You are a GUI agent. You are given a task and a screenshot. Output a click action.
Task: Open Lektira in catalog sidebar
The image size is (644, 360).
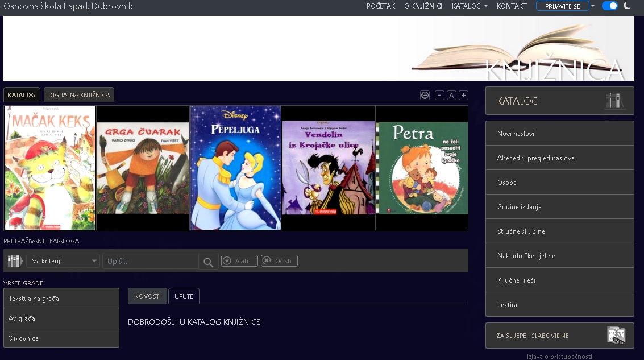[x=560, y=304]
